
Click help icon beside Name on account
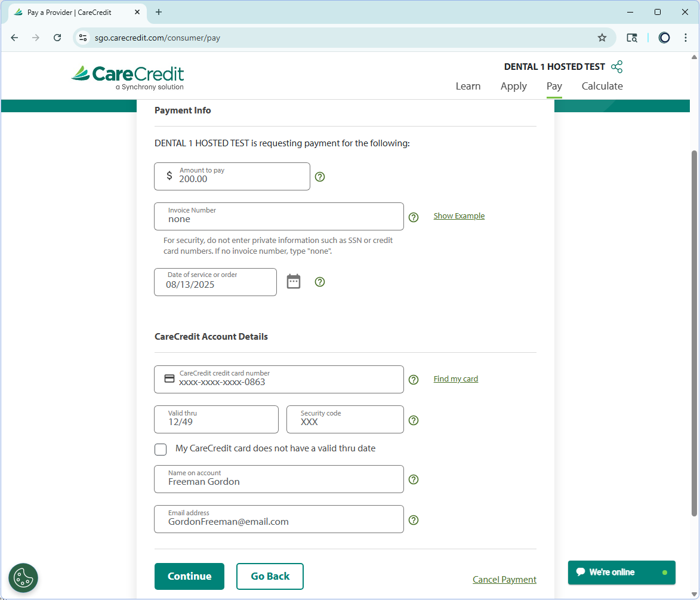pyautogui.click(x=414, y=479)
